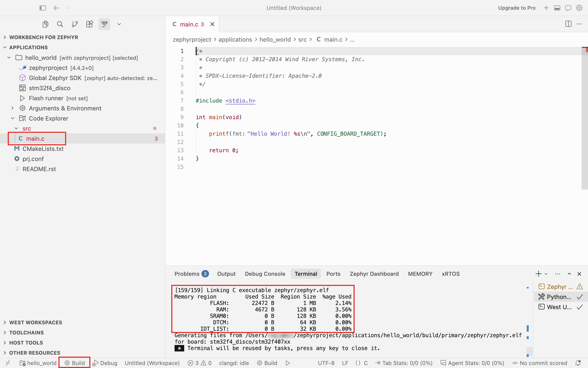Click the stdio.h include link
This screenshot has width=588, height=368.
click(x=240, y=100)
